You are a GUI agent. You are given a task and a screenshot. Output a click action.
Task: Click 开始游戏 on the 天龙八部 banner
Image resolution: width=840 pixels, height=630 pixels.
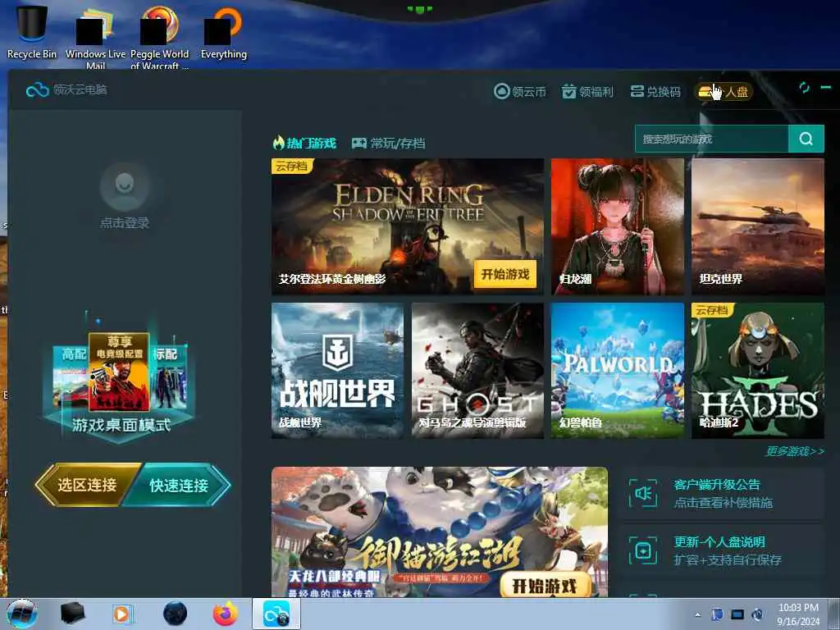tap(545, 586)
